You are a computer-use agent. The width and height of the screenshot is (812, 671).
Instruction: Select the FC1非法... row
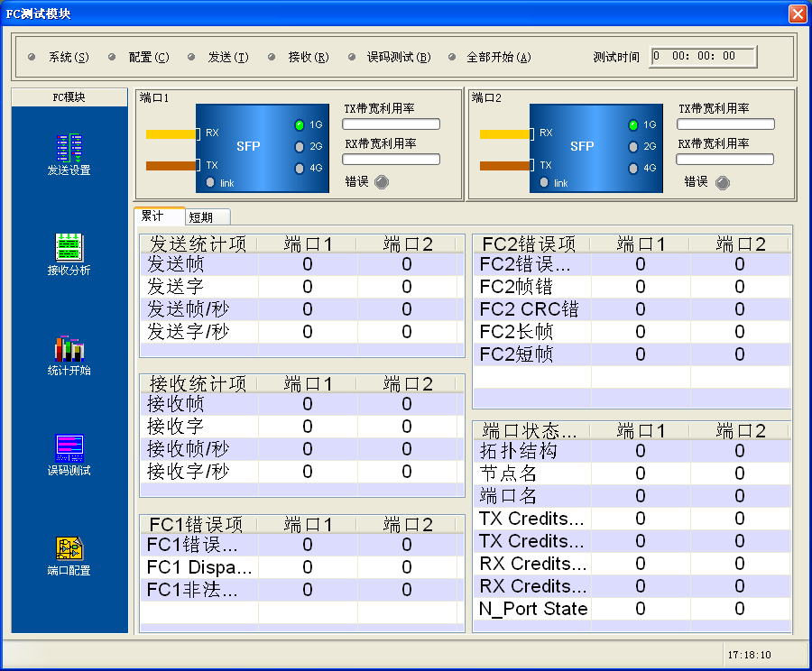[x=302, y=590]
